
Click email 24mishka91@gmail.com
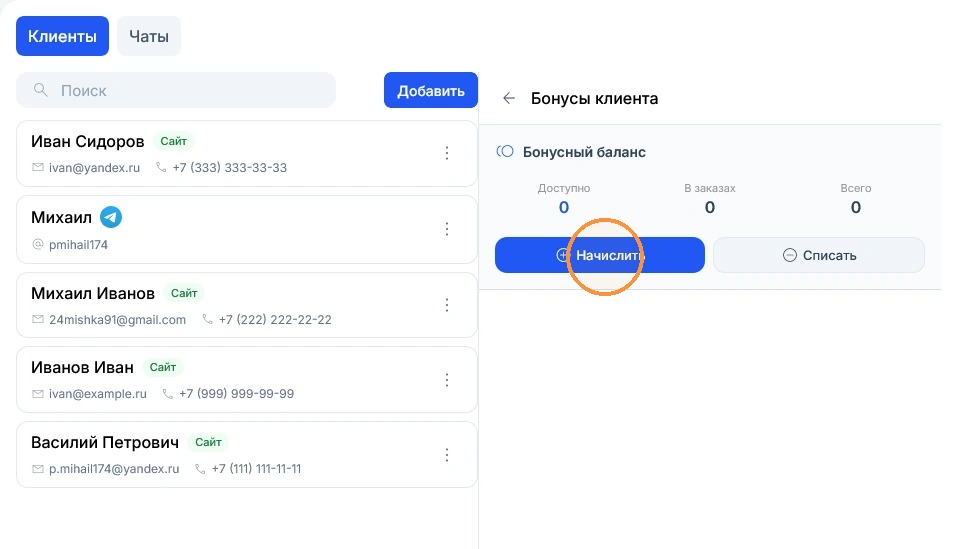click(x=117, y=320)
